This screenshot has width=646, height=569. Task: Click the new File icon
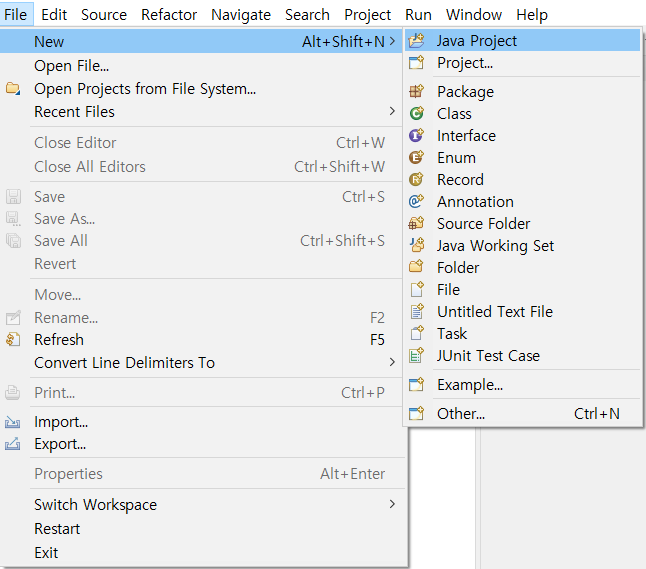(x=417, y=289)
